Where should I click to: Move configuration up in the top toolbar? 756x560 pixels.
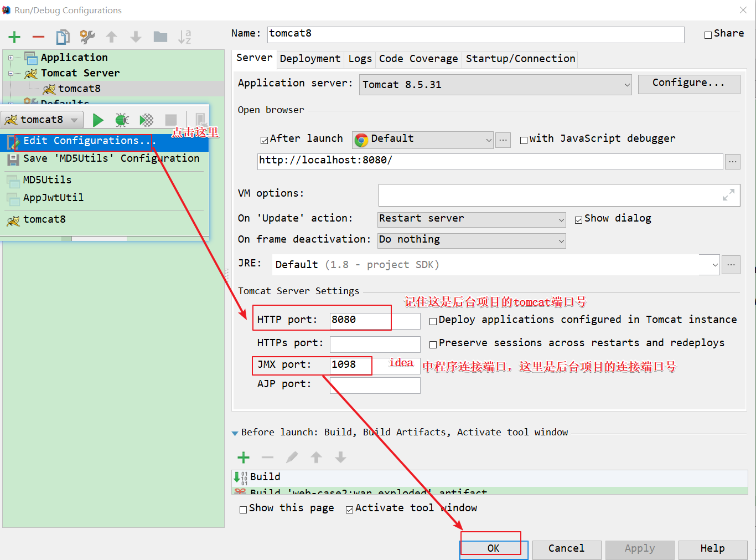(x=111, y=37)
